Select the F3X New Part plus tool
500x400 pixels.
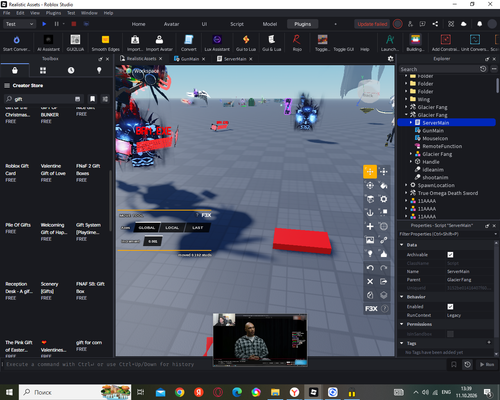click(370, 227)
